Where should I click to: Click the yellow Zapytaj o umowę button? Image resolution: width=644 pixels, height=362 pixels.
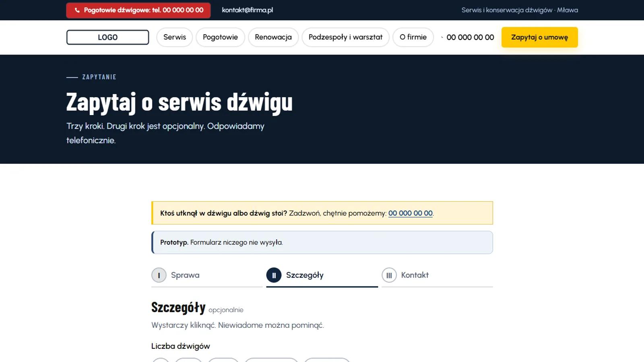tap(539, 37)
